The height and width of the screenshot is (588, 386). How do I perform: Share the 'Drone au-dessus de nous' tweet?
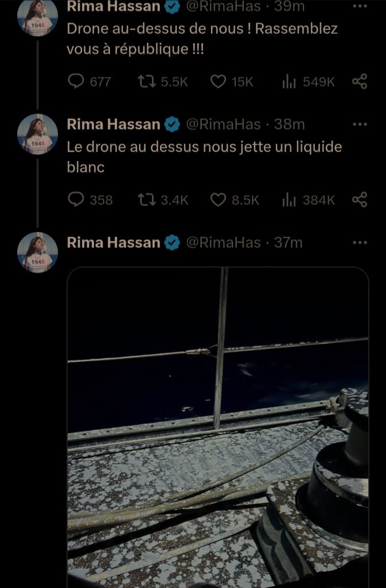pyautogui.click(x=360, y=82)
